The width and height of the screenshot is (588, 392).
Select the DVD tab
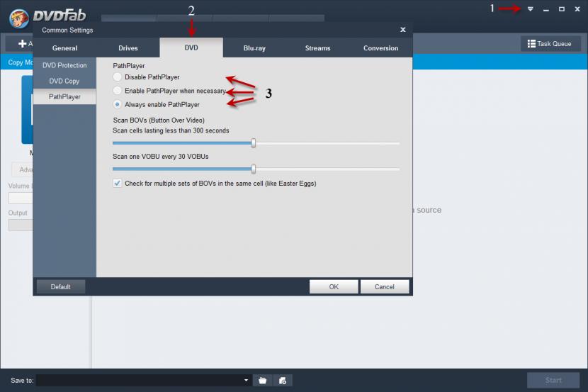point(191,47)
